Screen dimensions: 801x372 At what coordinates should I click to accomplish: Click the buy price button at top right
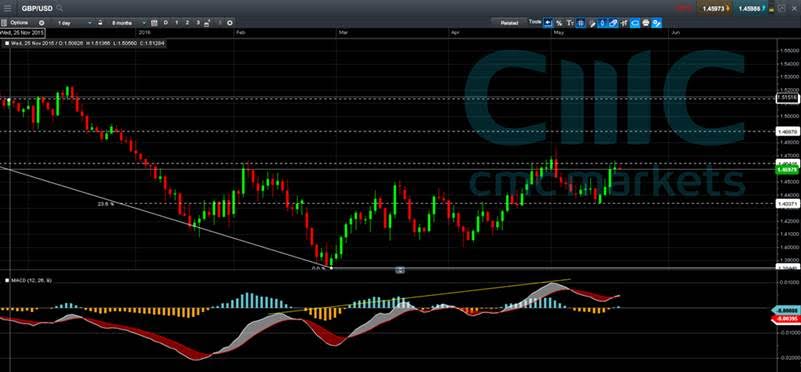click(x=751, y=8)
